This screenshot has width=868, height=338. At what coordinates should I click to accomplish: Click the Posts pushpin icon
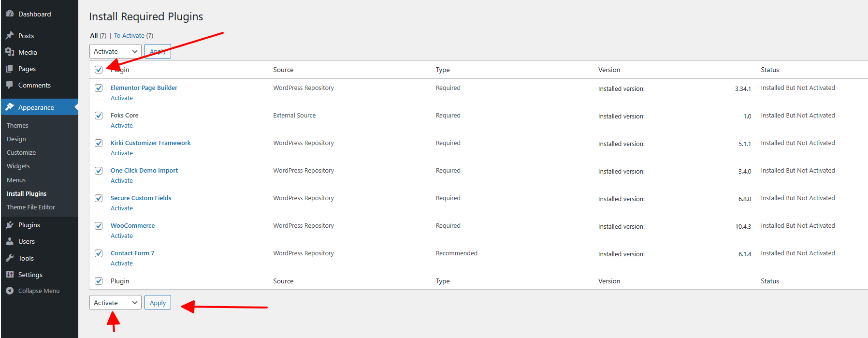[x=10, y=36]
